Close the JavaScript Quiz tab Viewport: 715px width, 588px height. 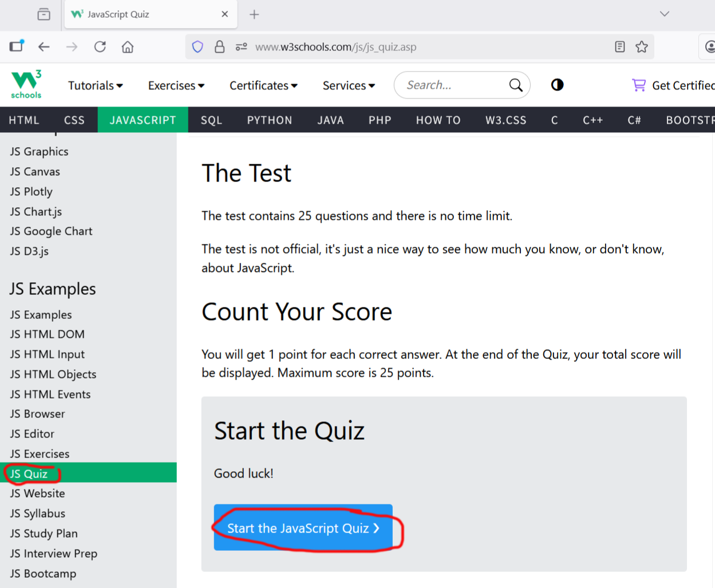click(x=225, y=14)
